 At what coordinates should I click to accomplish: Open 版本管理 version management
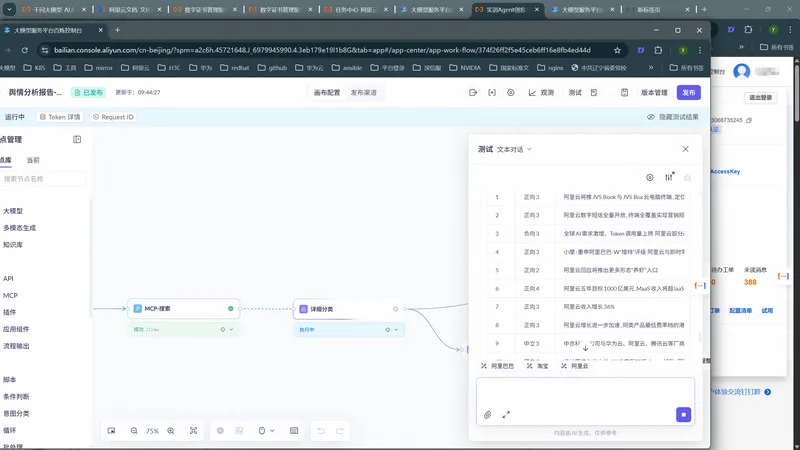654,93
